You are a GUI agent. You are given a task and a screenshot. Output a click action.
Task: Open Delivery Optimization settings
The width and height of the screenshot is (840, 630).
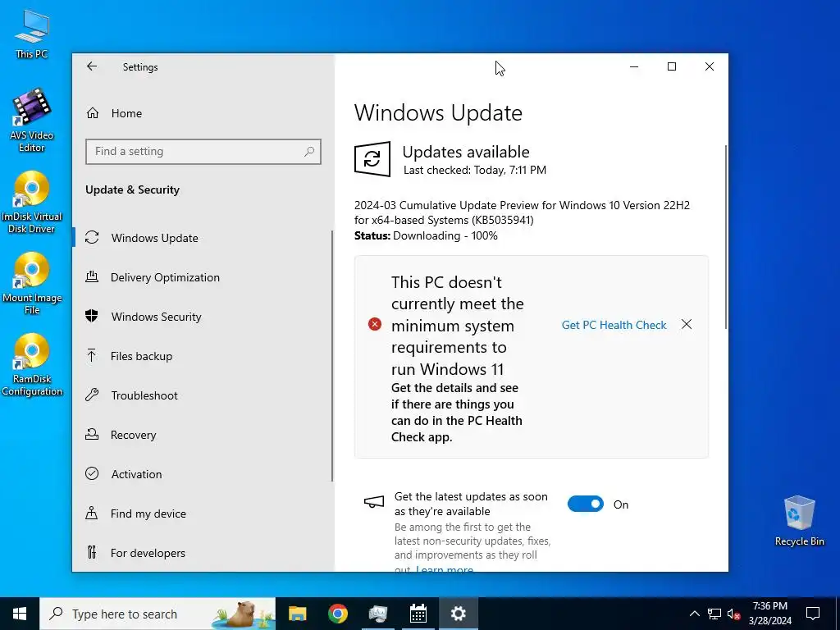[x=165, y=277]
